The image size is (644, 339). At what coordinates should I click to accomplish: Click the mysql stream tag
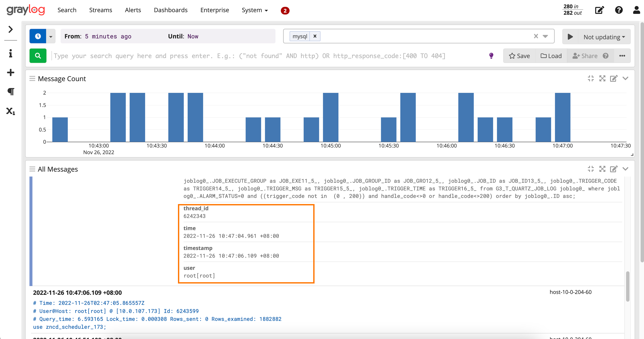click(x=300, y=36)
